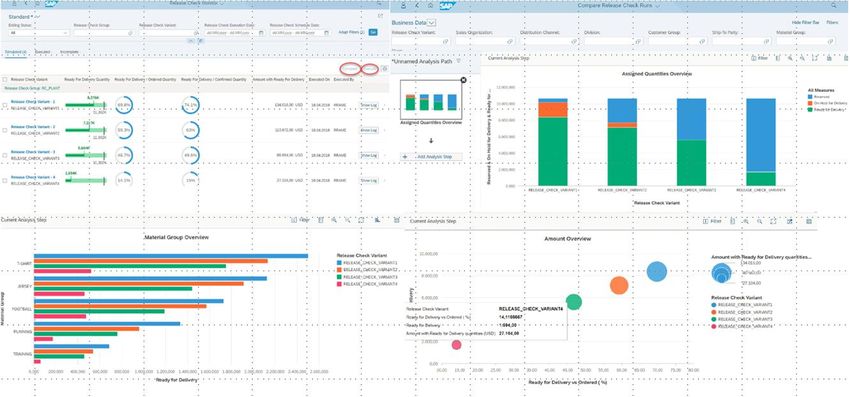850x397 pixels.
Task: Click Filters button next to Hide Filter Bar
Action: click(833, 22)
